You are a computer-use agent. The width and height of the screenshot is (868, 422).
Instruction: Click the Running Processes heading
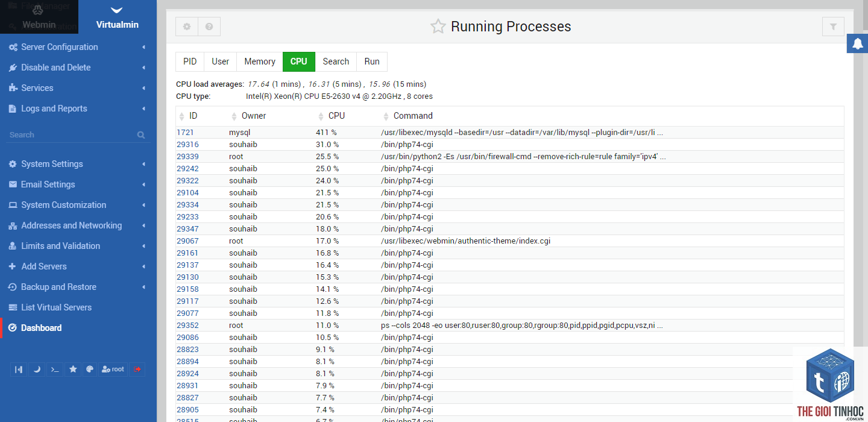coord(511,27)
